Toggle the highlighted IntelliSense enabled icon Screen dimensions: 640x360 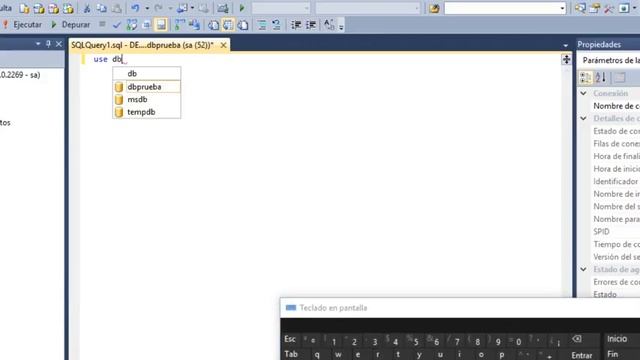[x=162, y=25]
